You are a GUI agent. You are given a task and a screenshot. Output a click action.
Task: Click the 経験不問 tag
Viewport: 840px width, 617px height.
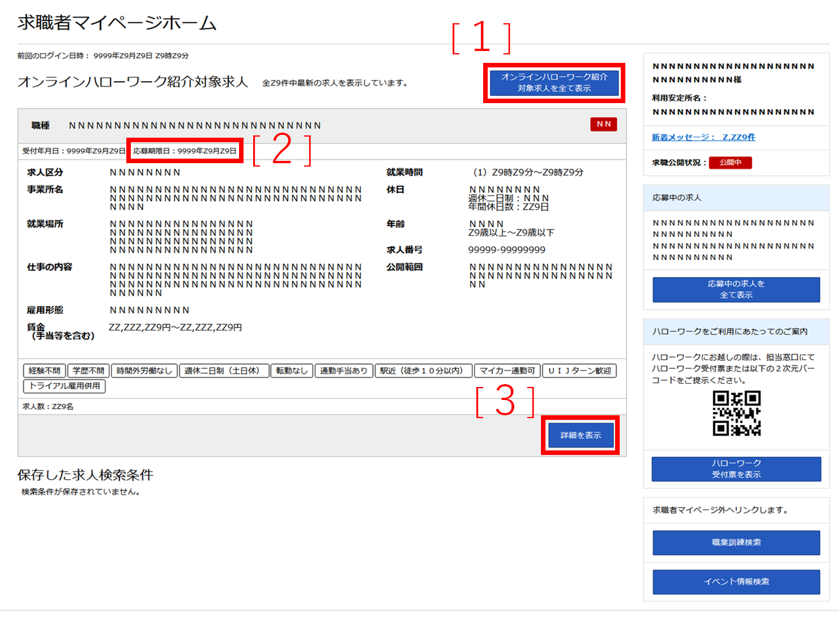(44, 371)
